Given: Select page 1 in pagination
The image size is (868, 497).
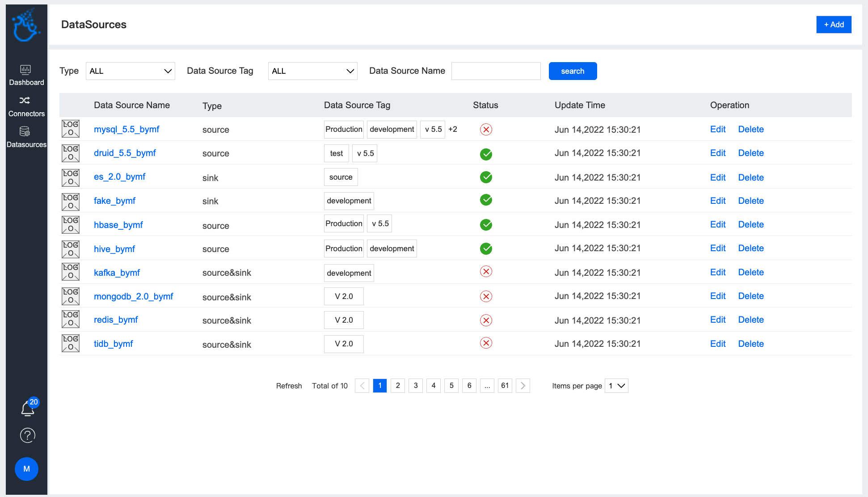Looking at the screenshot, I should (380, 386).
